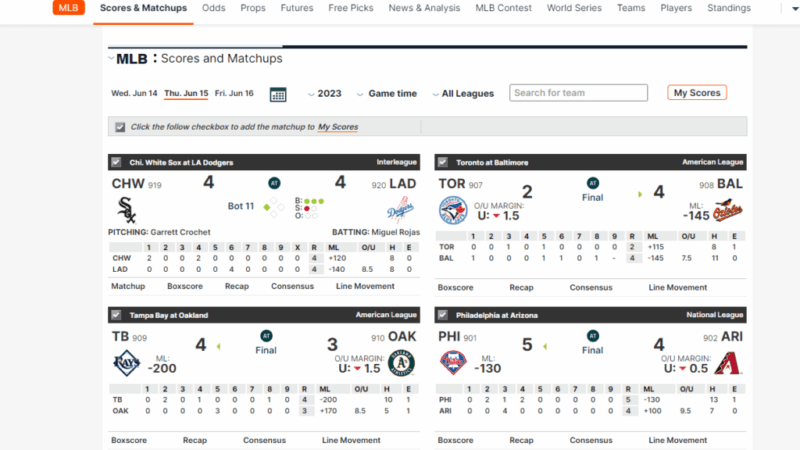The image size is (800, 450).
Task: Open Consensus for Philadelphia at Arizona
Action: coord(591,440)
